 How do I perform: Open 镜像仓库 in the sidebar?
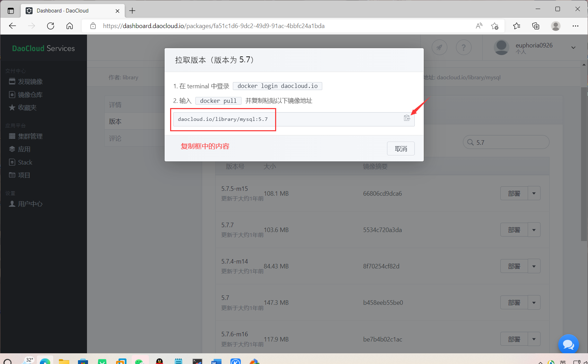tap(26, 95)
